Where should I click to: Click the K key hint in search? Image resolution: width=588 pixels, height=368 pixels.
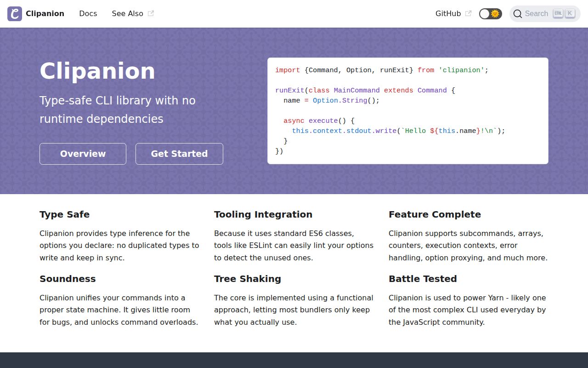pos(570,13)
